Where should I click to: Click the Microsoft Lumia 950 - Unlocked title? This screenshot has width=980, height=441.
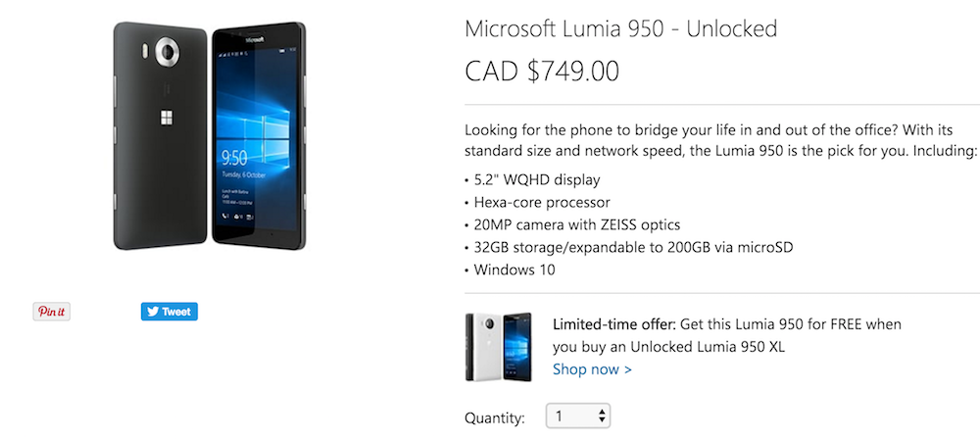click(x=620, y=28)
